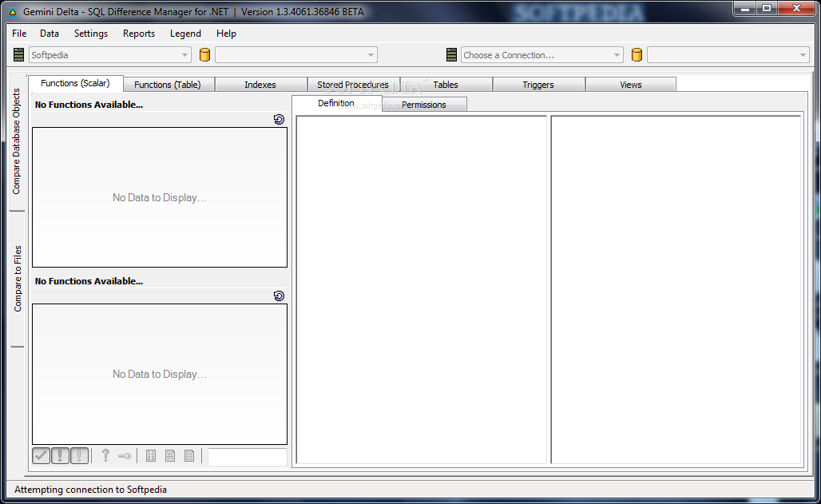This screenshot has height=504, width=821.
Task: Close the Gemini Delta window
Action: [796, 8]
